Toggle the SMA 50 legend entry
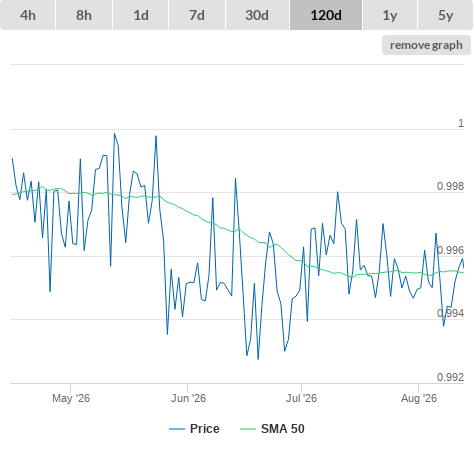 coord(283,429)
